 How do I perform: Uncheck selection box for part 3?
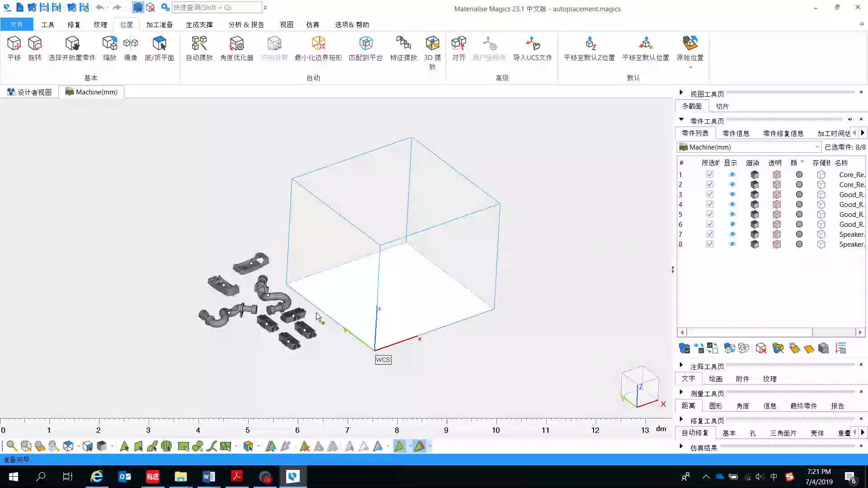pos(710,194)
